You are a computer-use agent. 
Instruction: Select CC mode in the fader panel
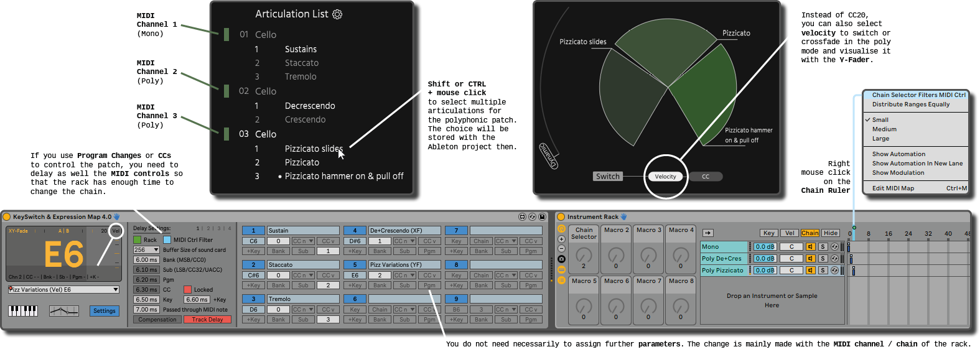[706, 177]
